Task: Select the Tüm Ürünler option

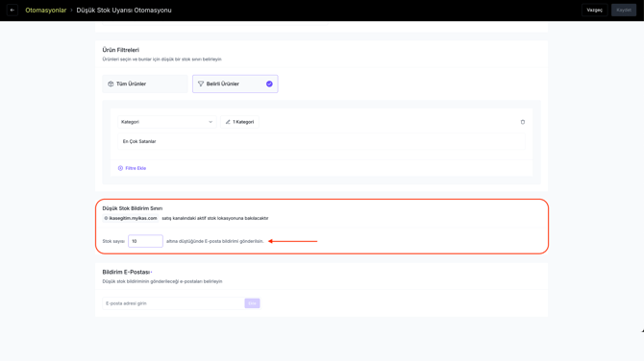Action: click(x=145, y=84)
